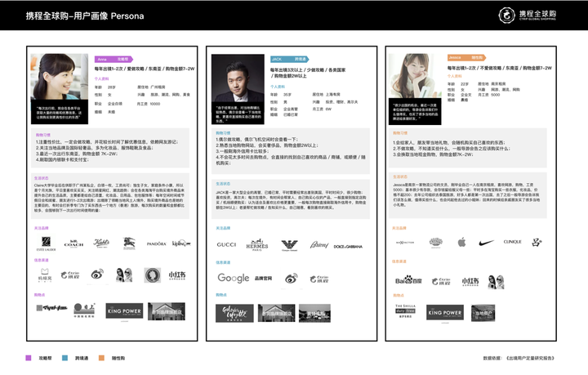
Task: Click the GUCCI brand logo
Action: point(226,244)
